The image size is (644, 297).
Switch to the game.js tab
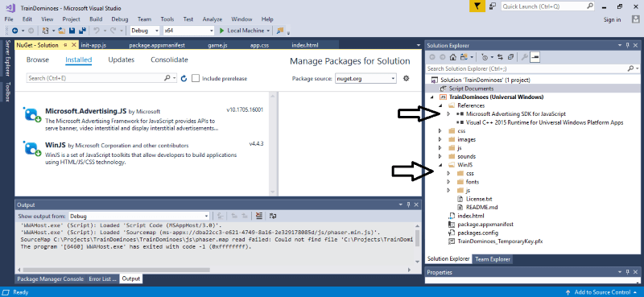217,45
